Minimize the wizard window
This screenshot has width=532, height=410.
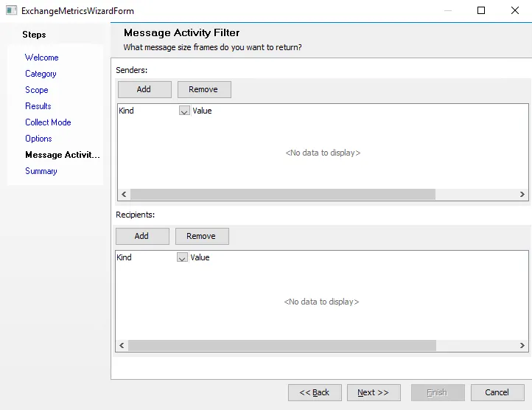coord(448,10)
